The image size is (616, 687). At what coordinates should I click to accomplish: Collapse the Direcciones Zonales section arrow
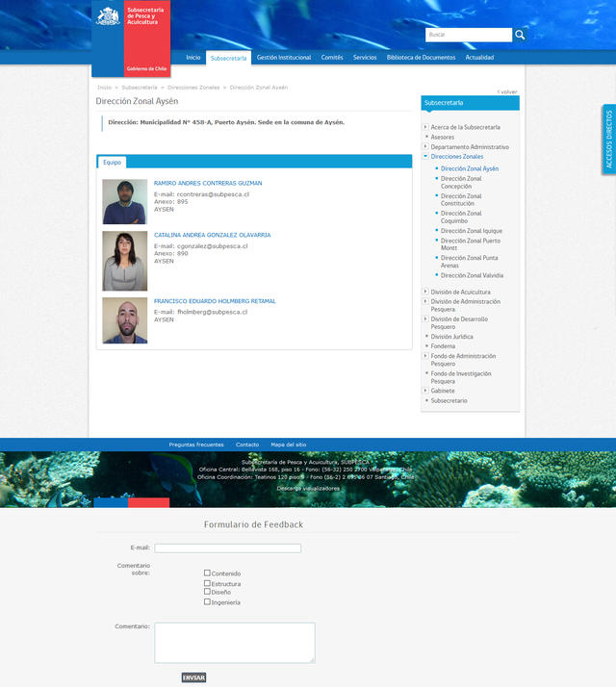pos(425,156)
